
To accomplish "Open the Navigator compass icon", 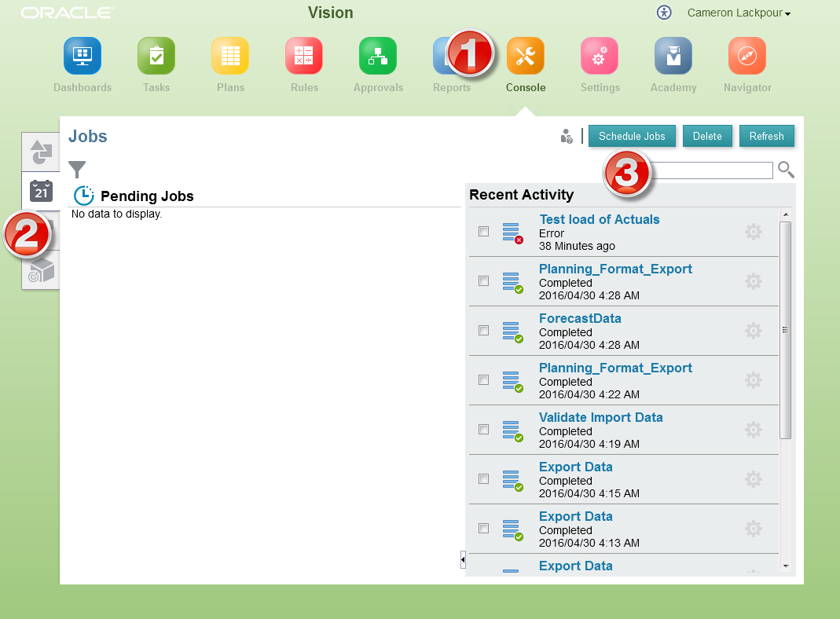I will [x=747, y=56].
